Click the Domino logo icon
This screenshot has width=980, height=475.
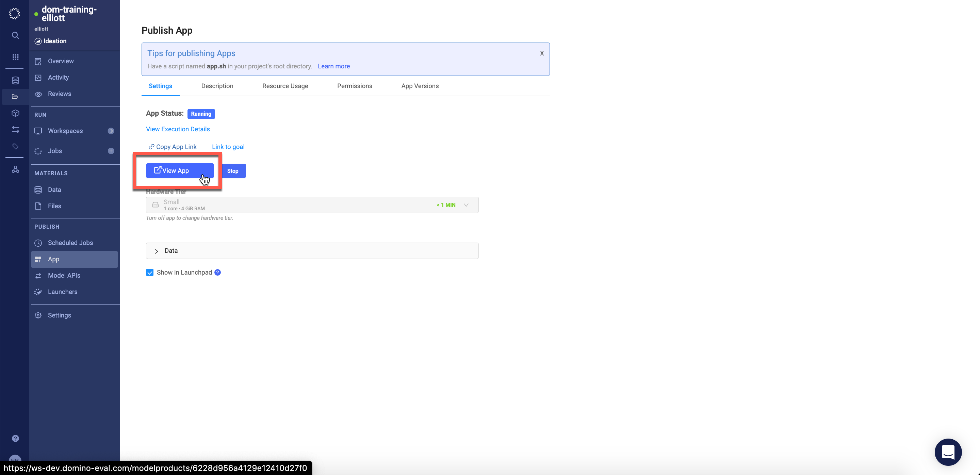coord(14,13)
